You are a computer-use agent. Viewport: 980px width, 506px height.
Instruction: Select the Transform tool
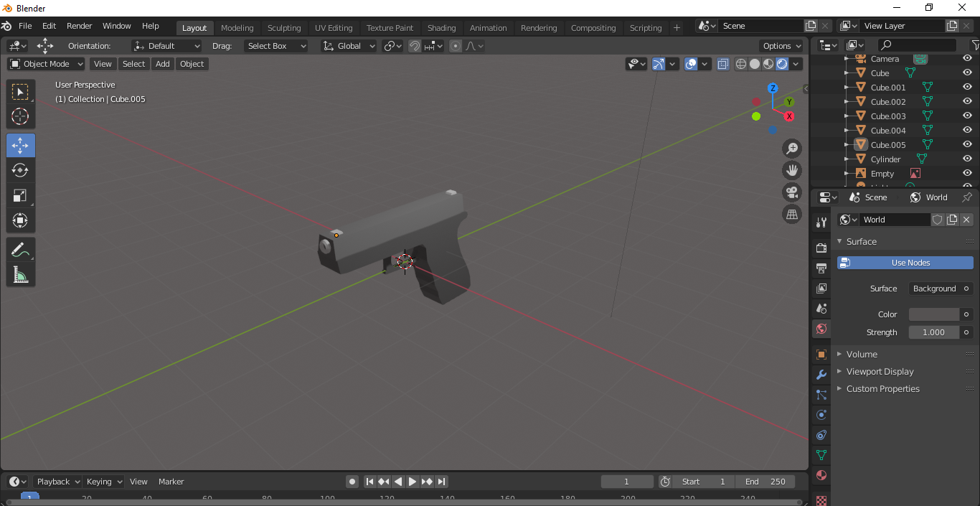click(21, 220)
